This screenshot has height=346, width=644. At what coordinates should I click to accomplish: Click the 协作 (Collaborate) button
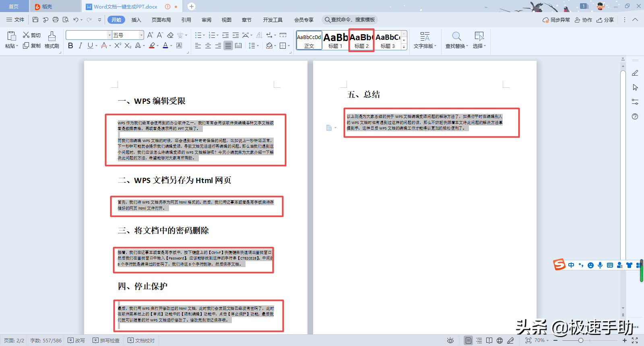click(x=583, y=20)
